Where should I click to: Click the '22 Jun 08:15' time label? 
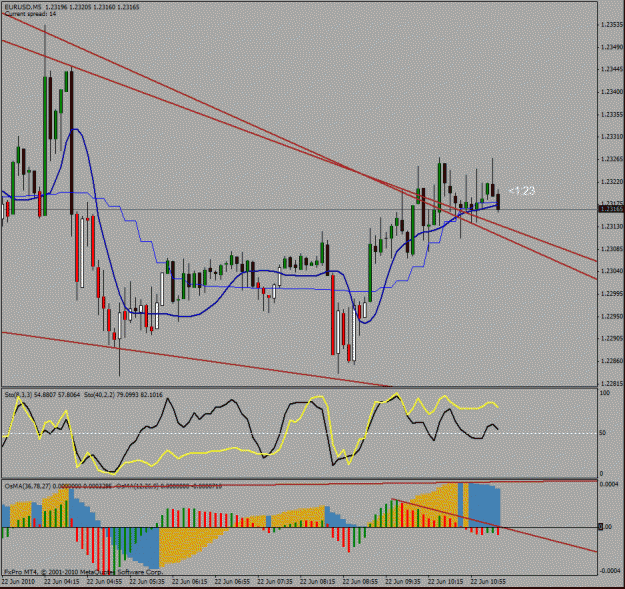point(318,582)
